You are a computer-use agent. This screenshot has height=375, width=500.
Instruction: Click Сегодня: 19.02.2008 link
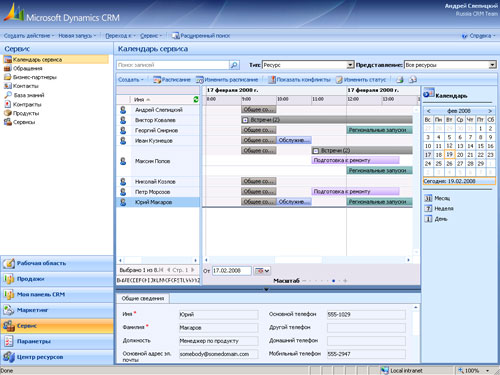(x=459, y=181)
